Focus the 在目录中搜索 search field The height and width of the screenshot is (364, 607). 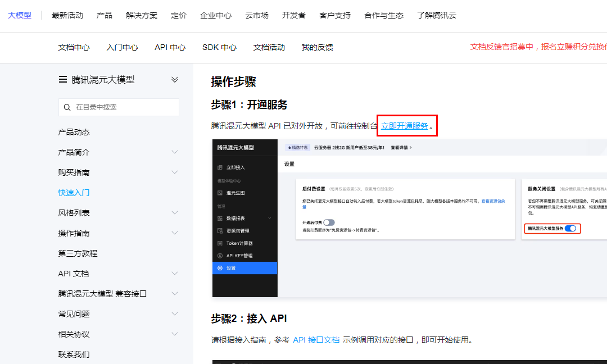click(x=119, y=107)
